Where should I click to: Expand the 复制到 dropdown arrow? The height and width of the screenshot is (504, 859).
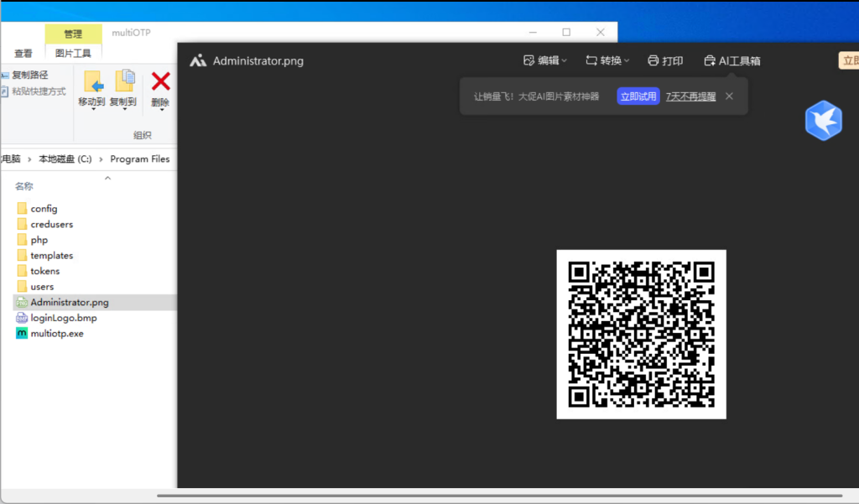[x=124, y=110]
